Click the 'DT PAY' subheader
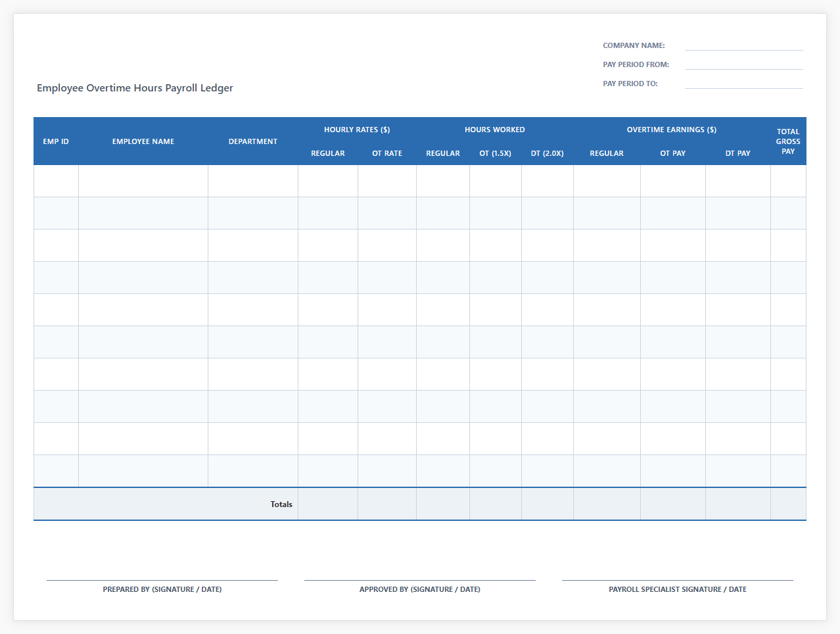This screenshot has width=840, height=634. click(x=738, y=153)
